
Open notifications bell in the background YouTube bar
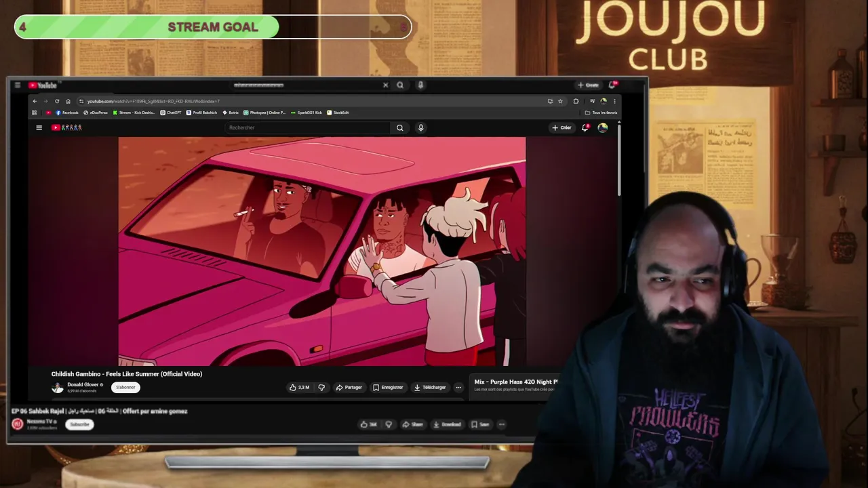612,85
